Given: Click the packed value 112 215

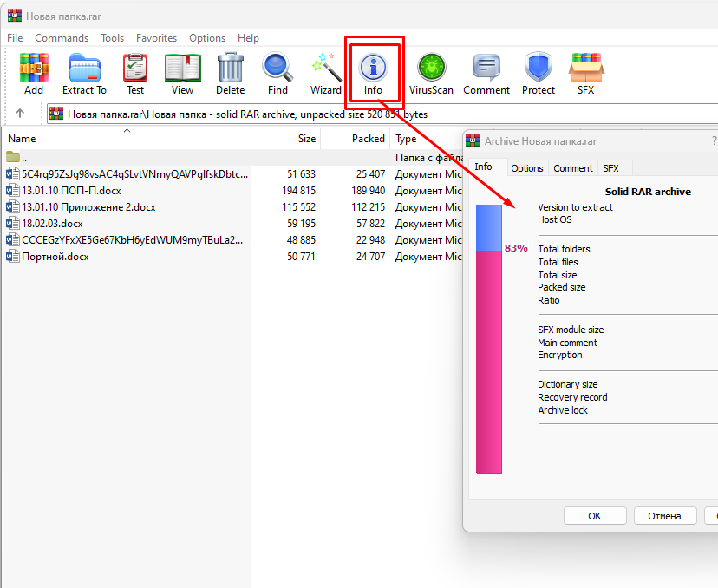Looking at the screenshot, I should click(x=369, y=207).
